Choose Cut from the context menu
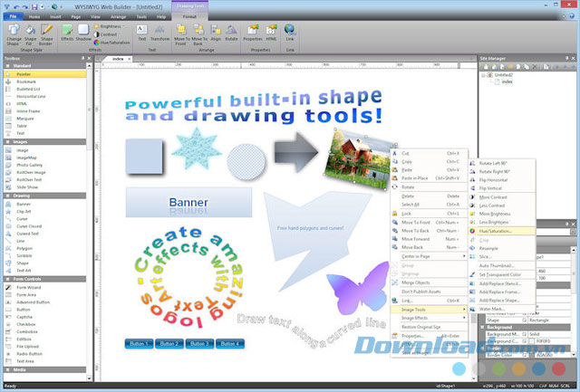 click(429, 153)
